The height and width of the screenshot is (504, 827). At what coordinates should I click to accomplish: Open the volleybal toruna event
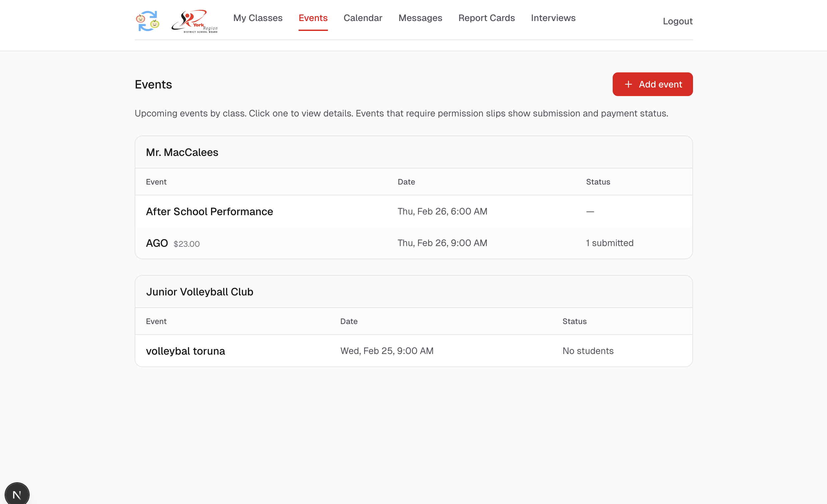(x=185, y=351)
